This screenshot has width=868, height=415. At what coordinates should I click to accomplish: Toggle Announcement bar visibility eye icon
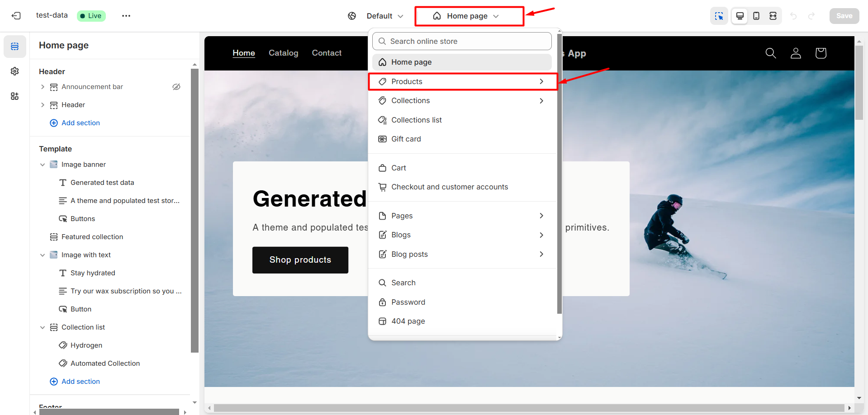[x=176, y=87]
